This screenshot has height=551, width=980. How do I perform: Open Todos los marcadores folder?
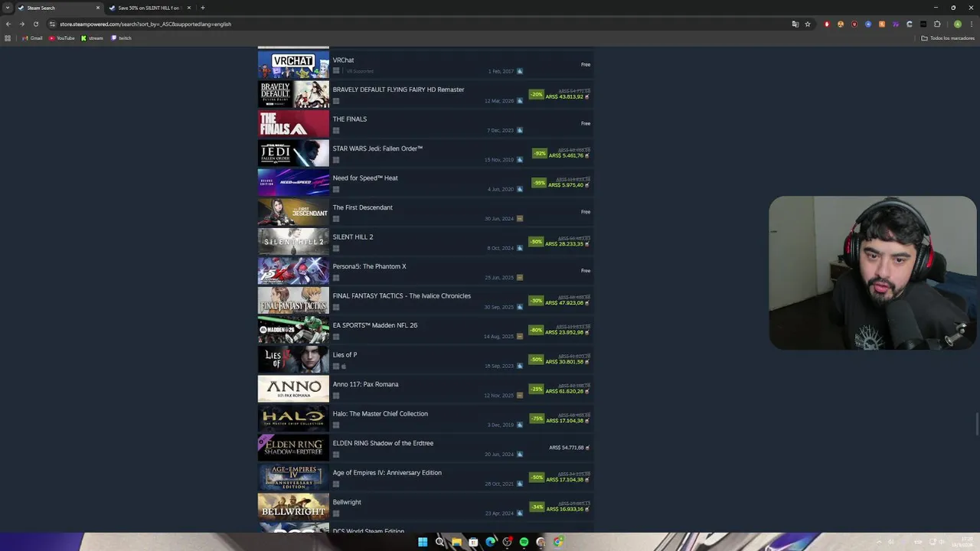click(948, 37)
